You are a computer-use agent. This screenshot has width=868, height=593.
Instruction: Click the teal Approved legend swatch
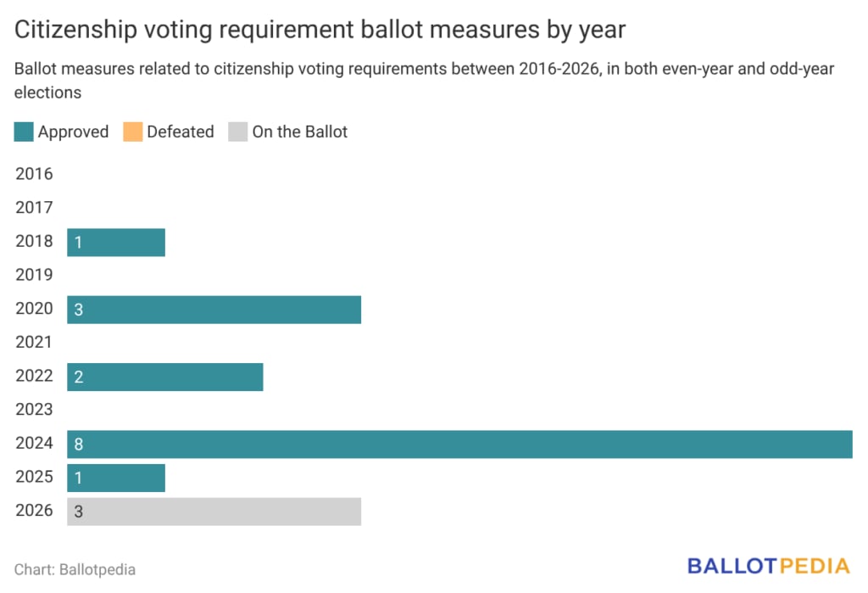click(x=24, y=131)
